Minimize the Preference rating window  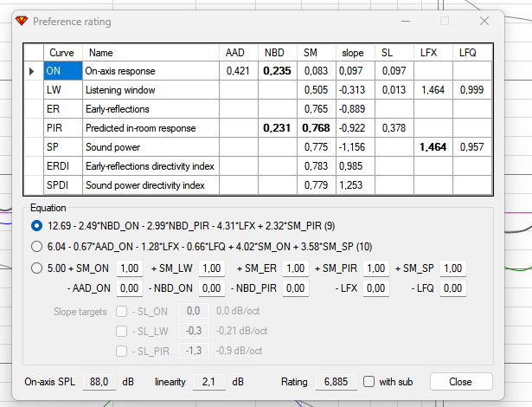point(406,21)
